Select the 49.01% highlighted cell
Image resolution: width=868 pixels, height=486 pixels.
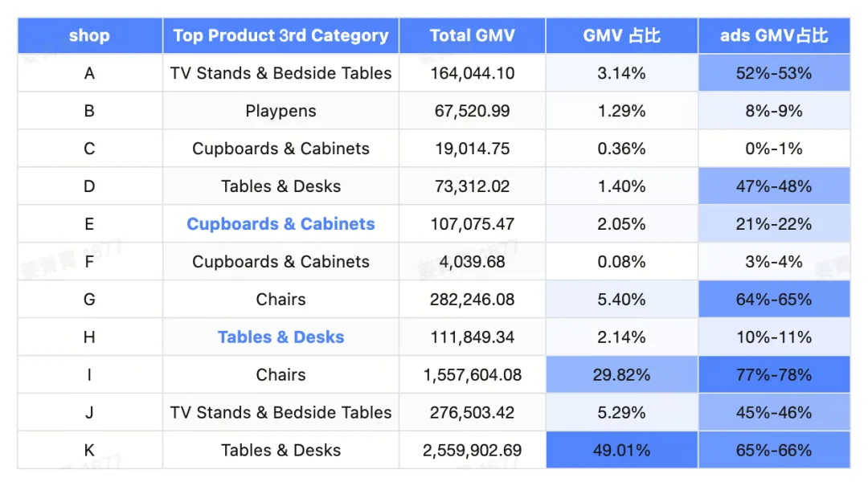pyautogui.click(x=621, y=450)
